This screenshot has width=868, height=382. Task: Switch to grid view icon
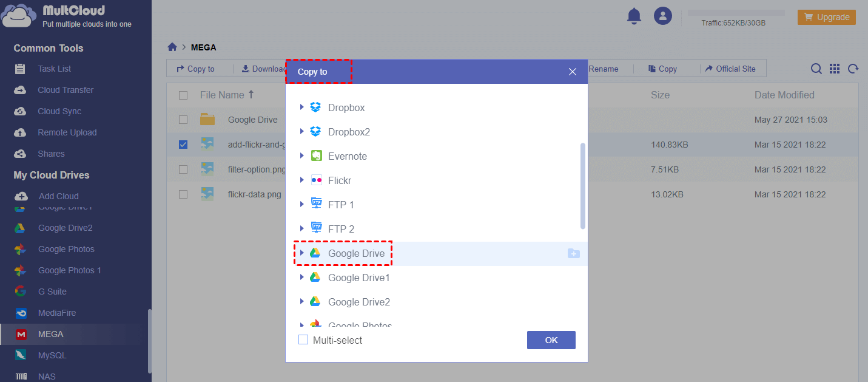pos(835,69)
